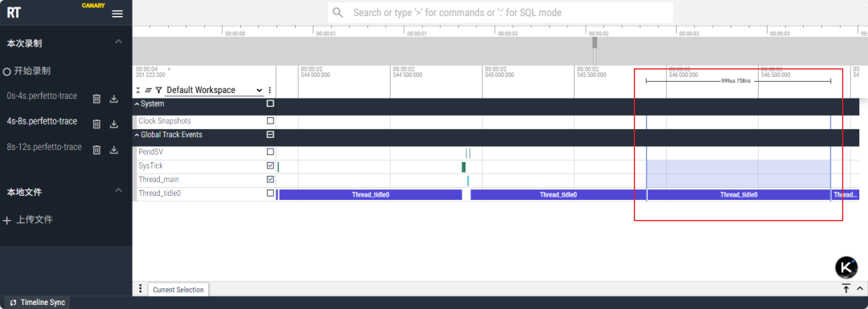Click the track sort order icon
Image resolution: width=868 pixels, height=309 pixels.
click(149, 90)
